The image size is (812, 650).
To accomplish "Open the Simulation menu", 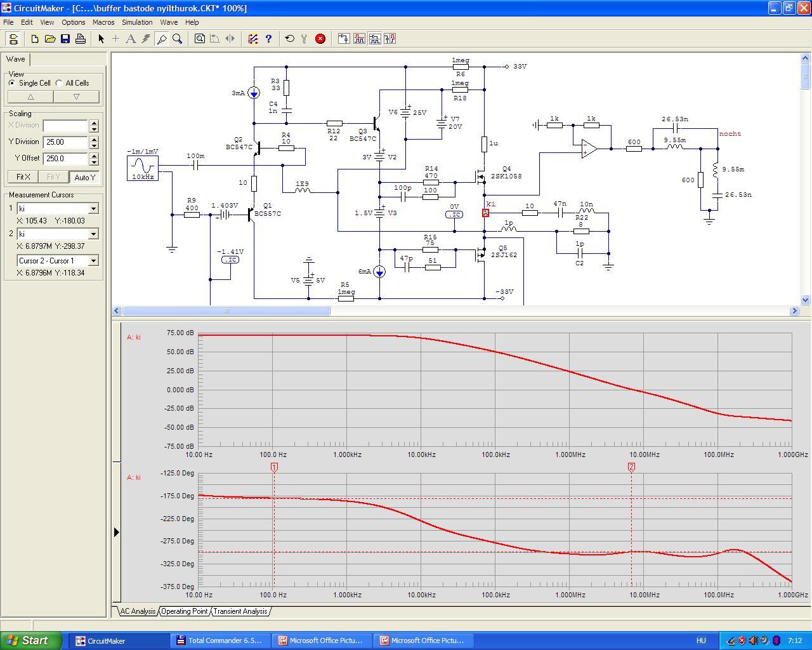I will 137,22.
